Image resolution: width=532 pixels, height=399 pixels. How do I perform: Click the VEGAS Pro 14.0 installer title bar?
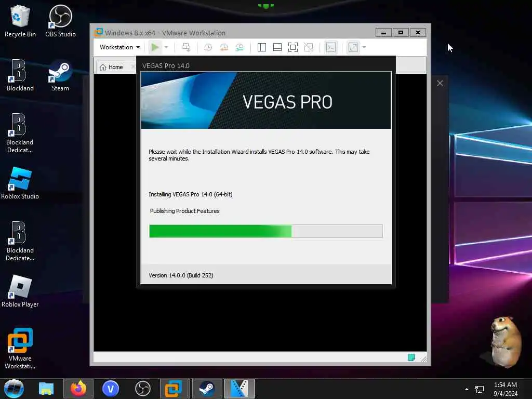click(x=265, y=65)
